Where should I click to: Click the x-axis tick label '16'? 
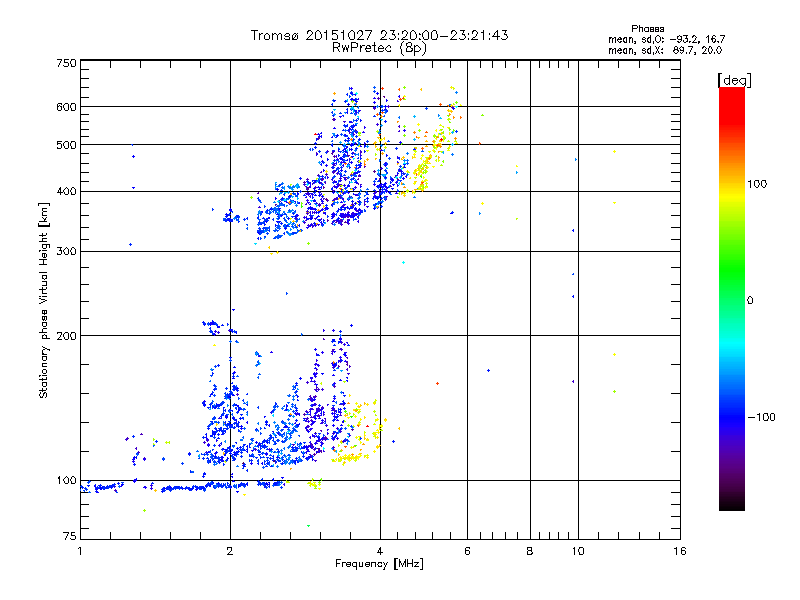pyautogui.click(x=680, y=551)
